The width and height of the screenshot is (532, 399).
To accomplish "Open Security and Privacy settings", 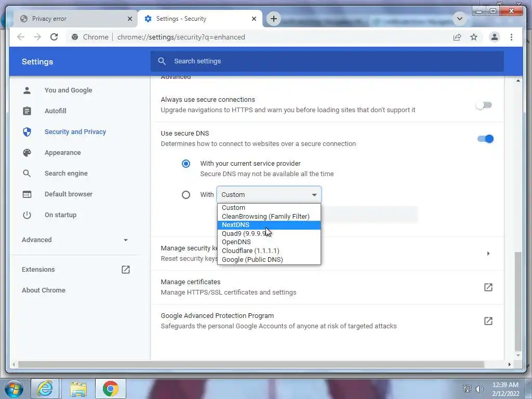I will pyautogui.click(x=75, y=131).
